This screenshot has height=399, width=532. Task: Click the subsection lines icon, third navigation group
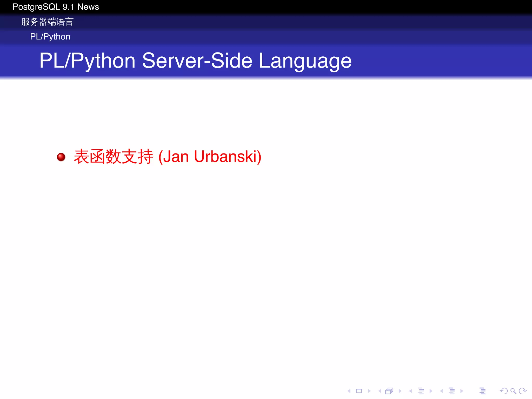[x=421, y=391]
